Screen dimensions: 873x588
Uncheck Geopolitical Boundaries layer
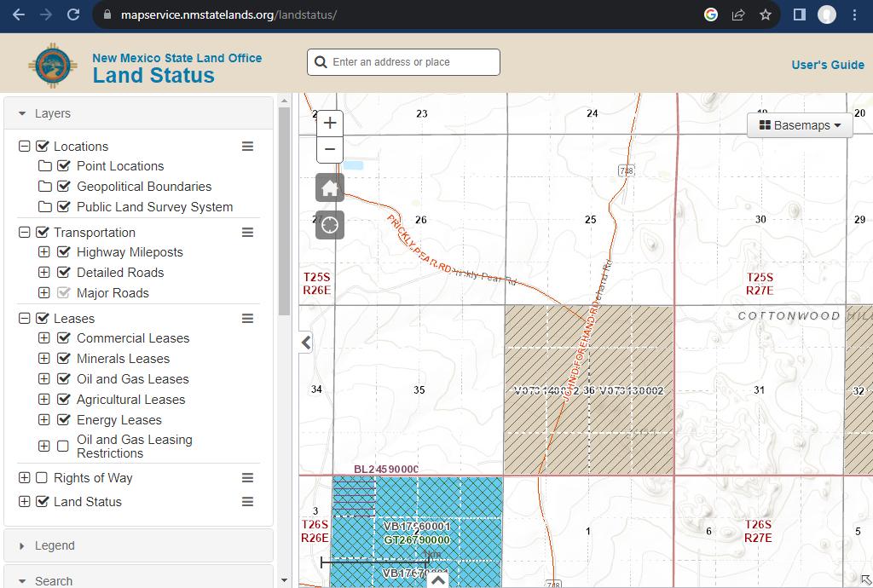tap(63, 187)
